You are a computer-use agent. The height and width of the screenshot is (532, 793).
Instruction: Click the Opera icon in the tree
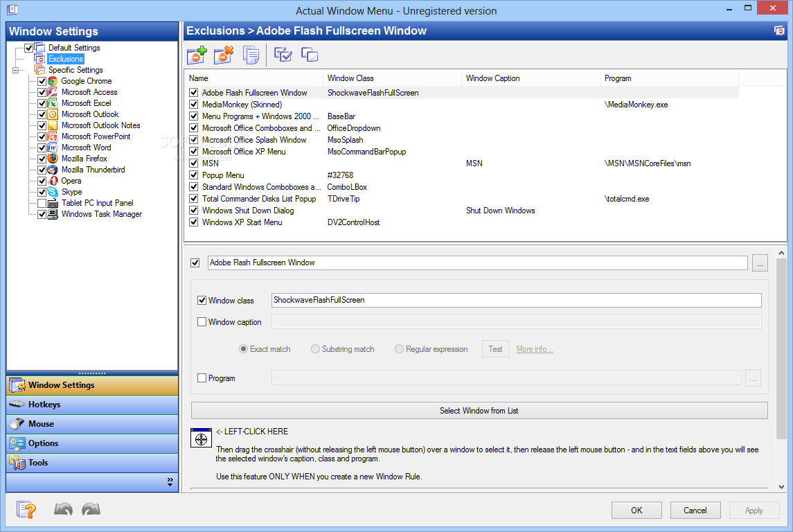pos(53,181)
